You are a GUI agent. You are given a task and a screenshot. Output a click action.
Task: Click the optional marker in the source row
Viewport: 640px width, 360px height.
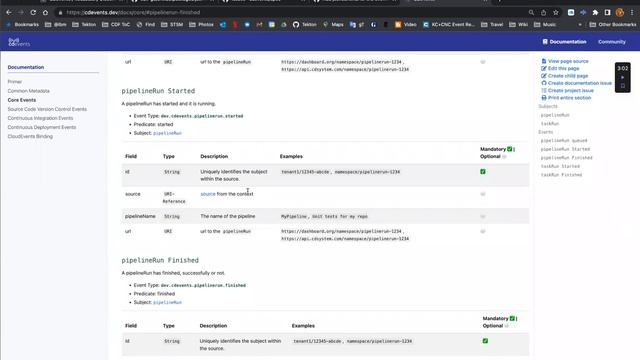tap(483, 194)
